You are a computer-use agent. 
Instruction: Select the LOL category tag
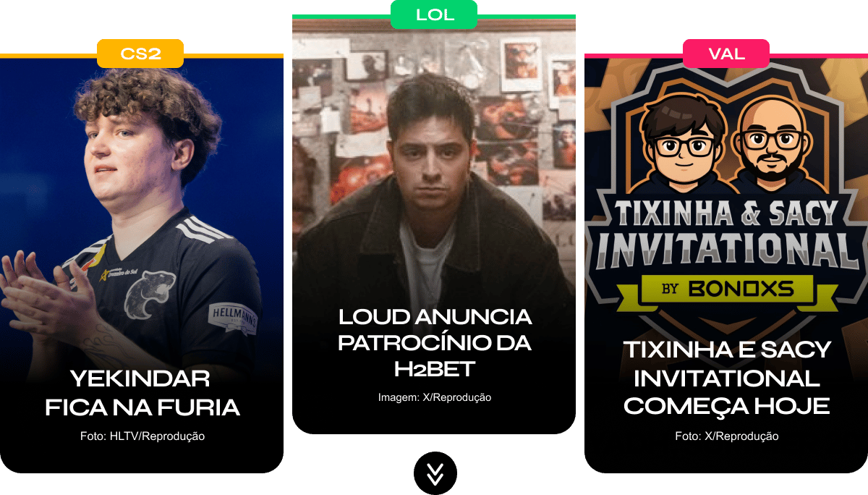pyautogui.click(x=434, y=14)
